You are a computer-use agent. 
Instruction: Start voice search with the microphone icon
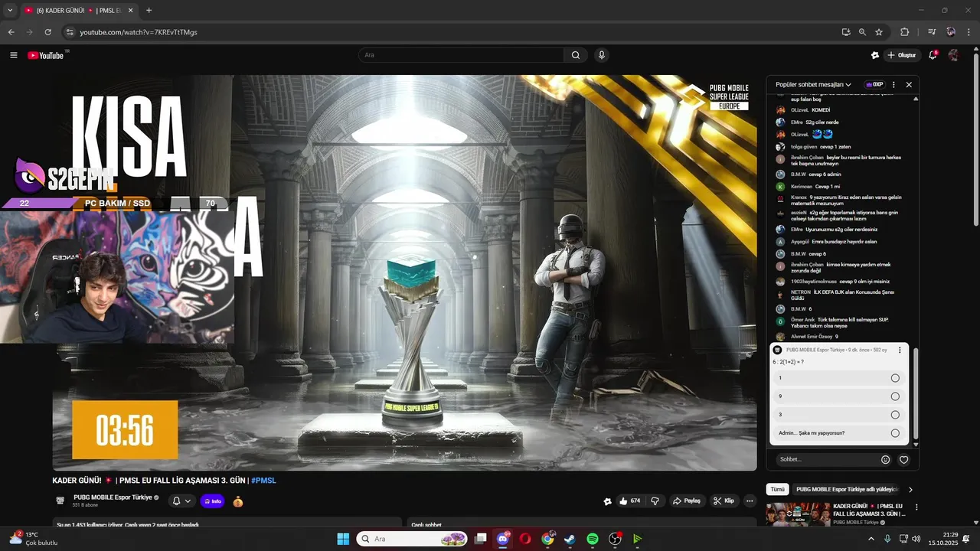click(602, 55)
